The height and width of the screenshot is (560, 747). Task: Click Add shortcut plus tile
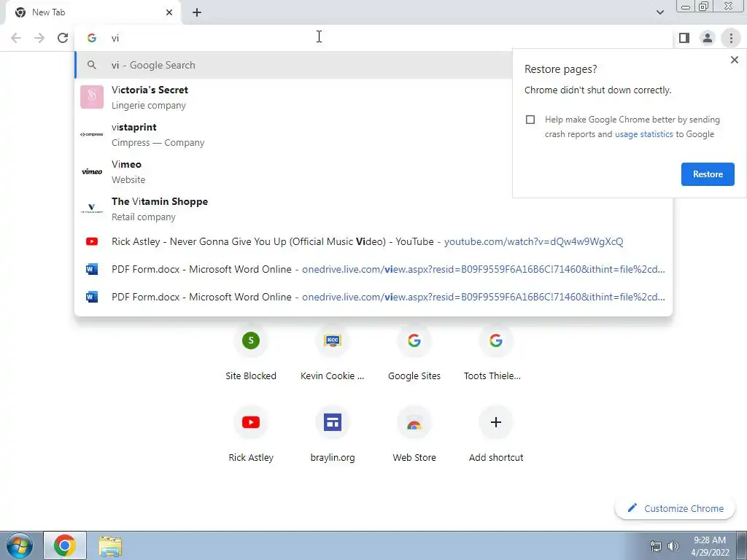tap(495, 435)
